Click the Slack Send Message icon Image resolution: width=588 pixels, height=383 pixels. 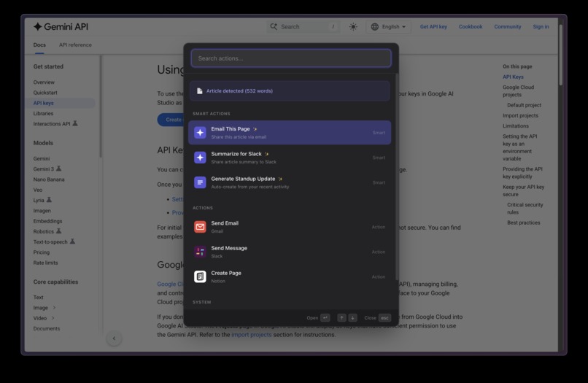200,252
